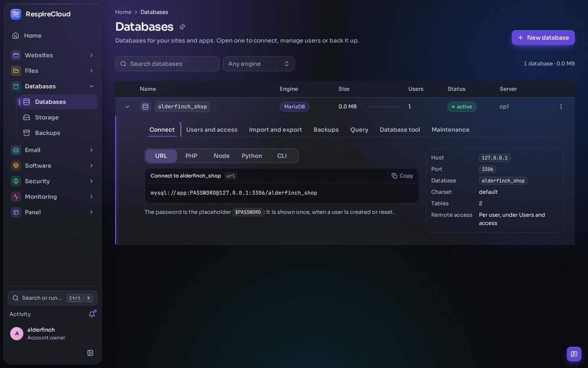Open the Any engine filter dropdown
This screenshot has width=588, height=368.
pyautogui.click(x=259, y=64)
